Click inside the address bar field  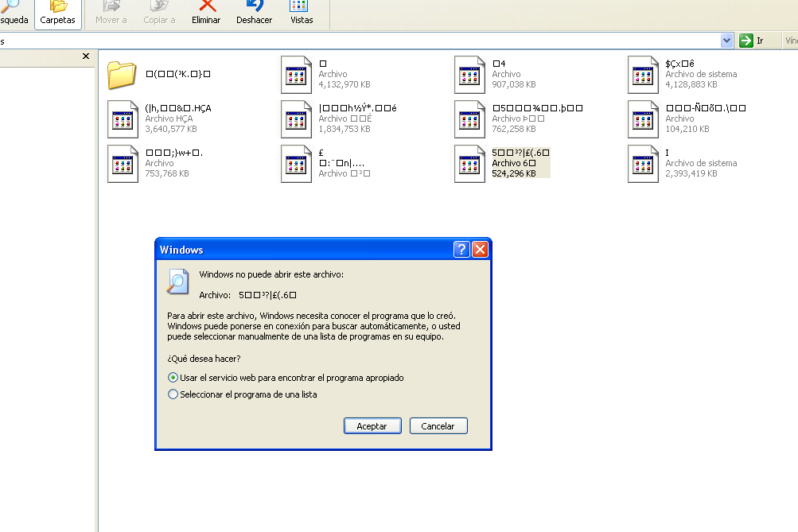[x=358, y=41]
